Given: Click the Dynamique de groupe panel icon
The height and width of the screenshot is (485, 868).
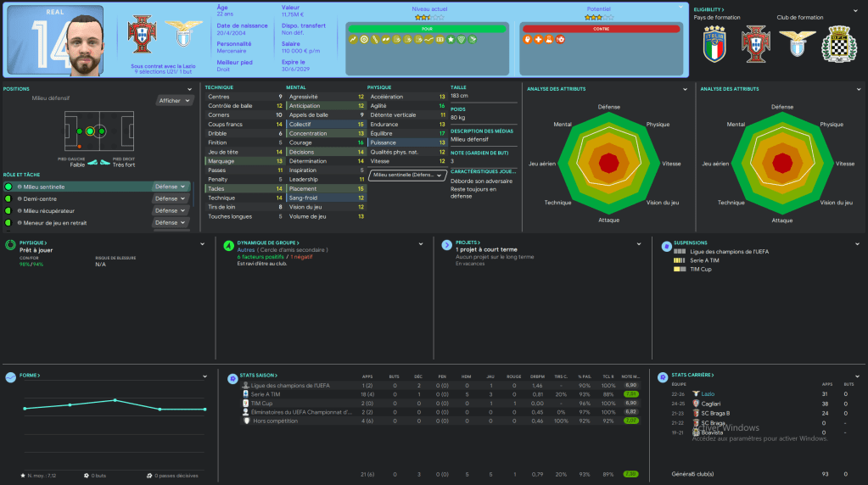Looking at the screenshot, I should click(x=228, y=245).
